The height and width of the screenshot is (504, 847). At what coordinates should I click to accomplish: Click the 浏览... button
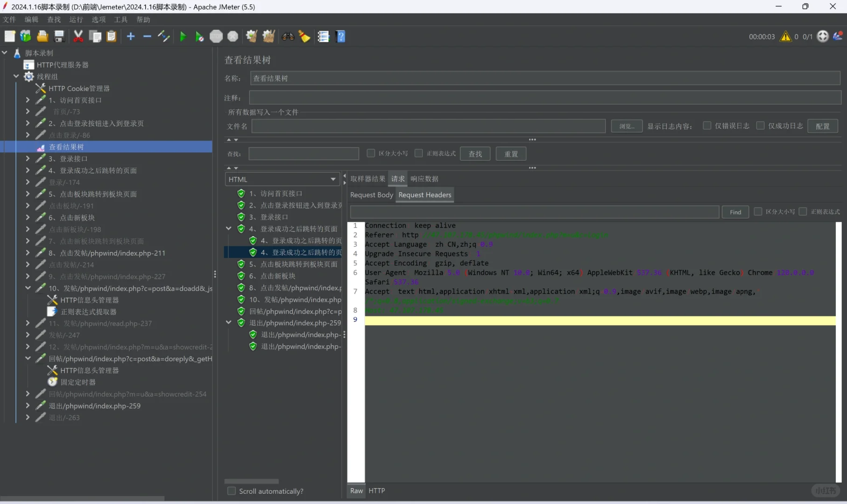click(627, 126)
